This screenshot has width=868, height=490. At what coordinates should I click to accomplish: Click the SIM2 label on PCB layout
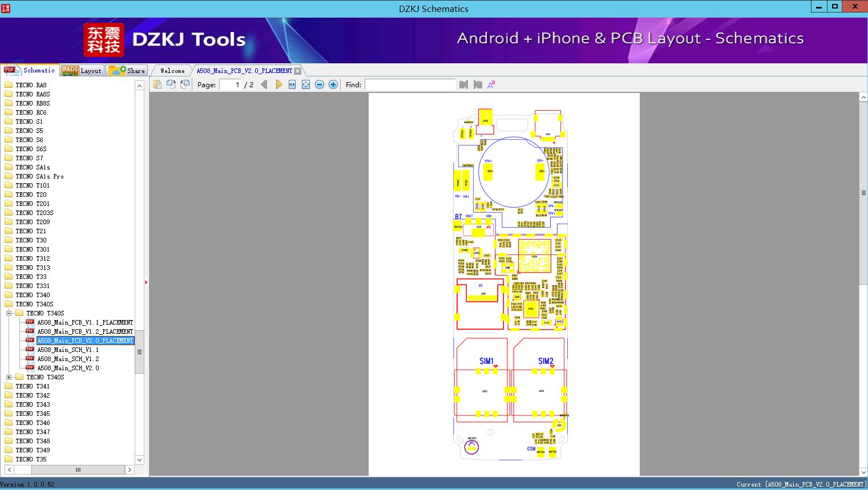[546, 361]
